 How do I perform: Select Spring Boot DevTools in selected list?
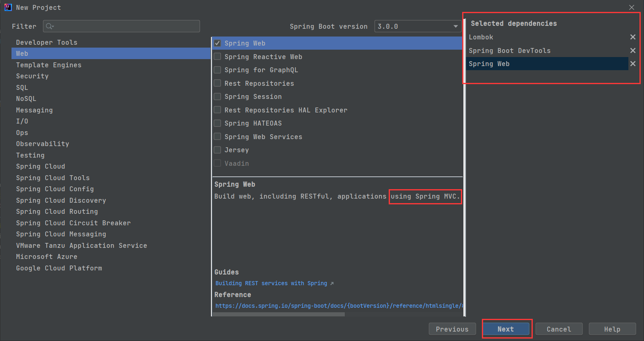pos(547,50)
